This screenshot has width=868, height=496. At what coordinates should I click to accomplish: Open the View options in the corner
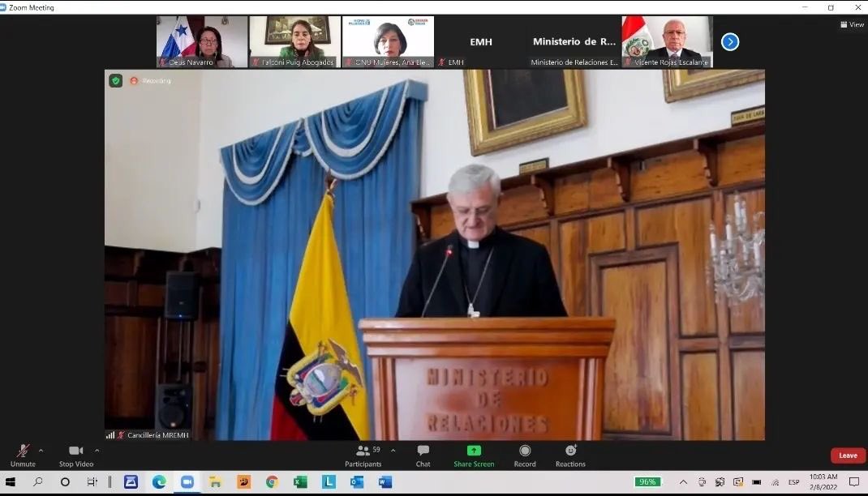coord(851,24)
